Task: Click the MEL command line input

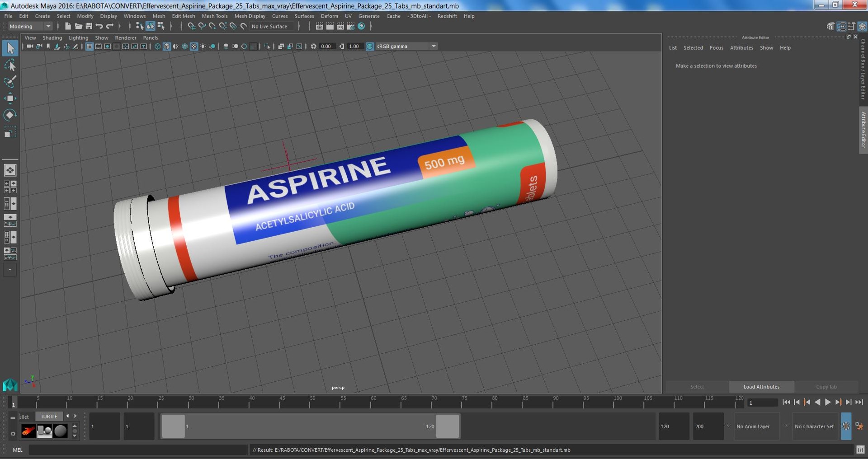Action: coord(137,450)
